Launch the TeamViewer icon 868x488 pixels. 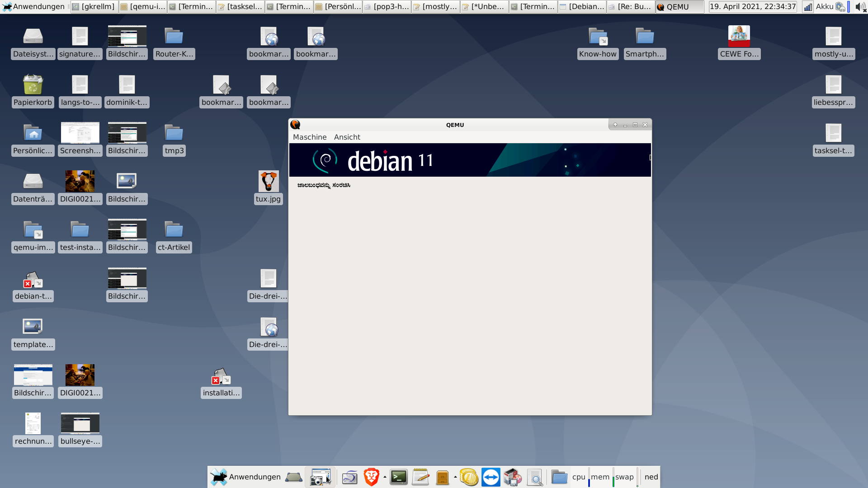(x=491, y=477)
